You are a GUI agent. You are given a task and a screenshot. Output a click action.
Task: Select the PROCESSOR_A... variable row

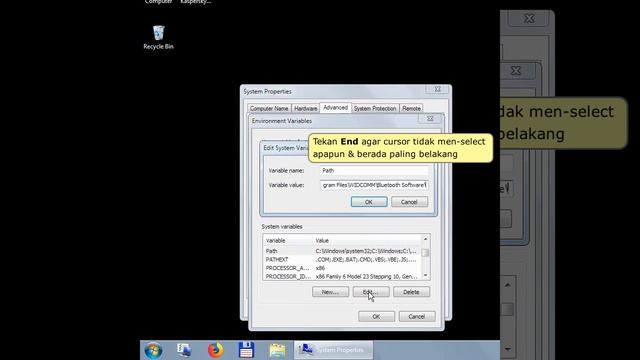pos(342,268)
